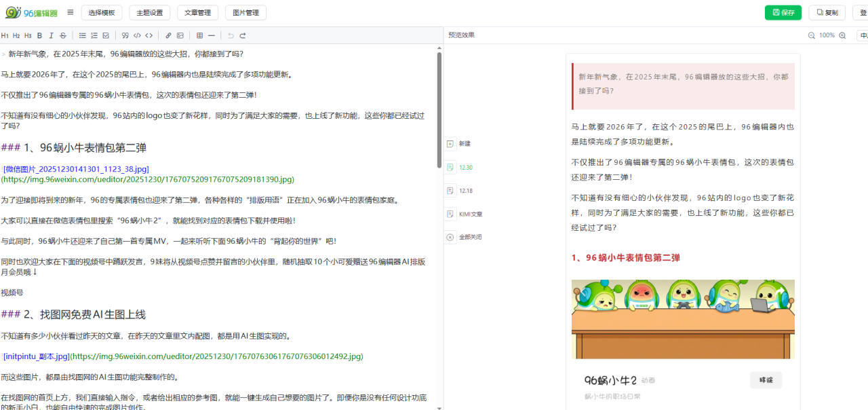
Task: Open the hamburger menu beside the logo
Action: [x=71, y=12]
